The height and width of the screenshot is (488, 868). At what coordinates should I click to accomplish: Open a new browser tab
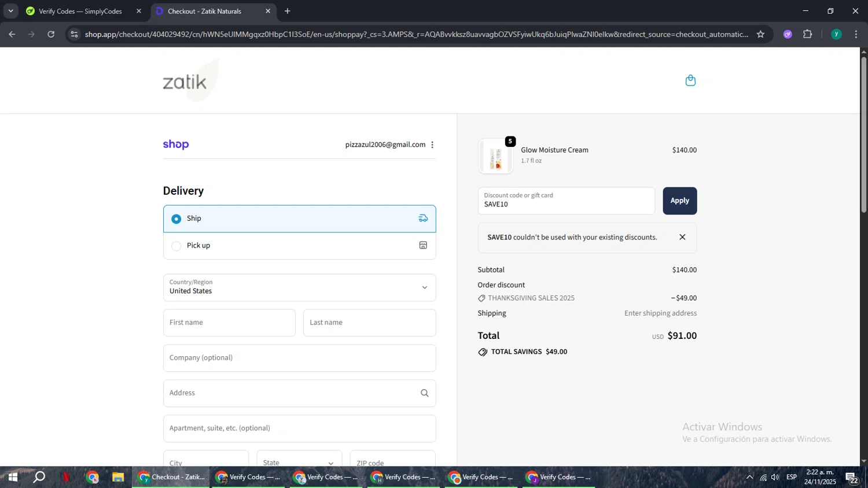288,11
